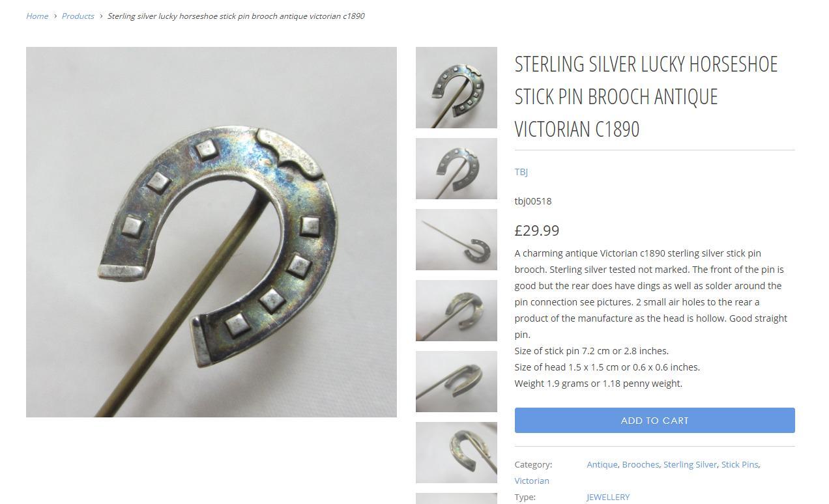
Task: Open the Sterling Silver category link
Action: tap(690, 464)
